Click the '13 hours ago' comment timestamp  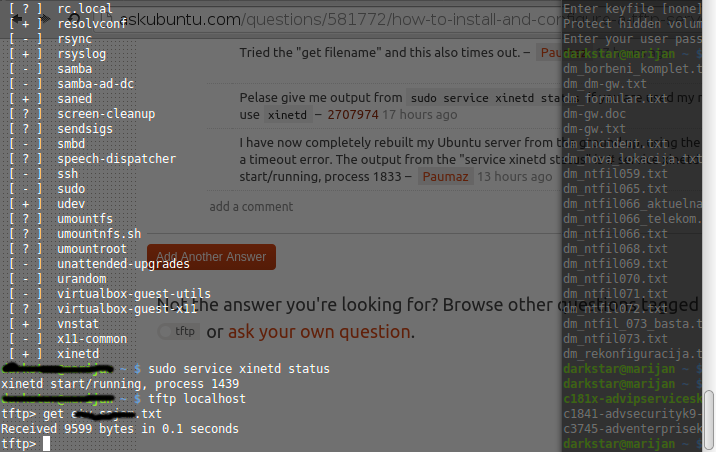pyautogui.click(x=514, y=177)
